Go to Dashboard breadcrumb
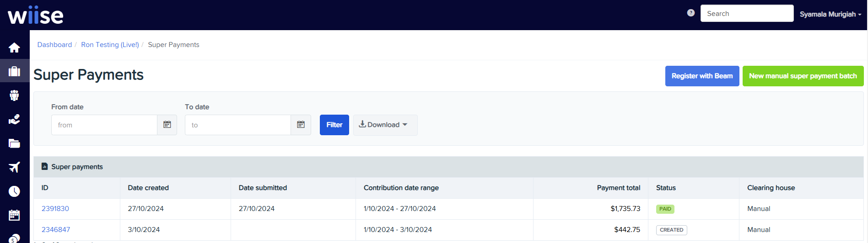The image size is (868, 243). 54,45
